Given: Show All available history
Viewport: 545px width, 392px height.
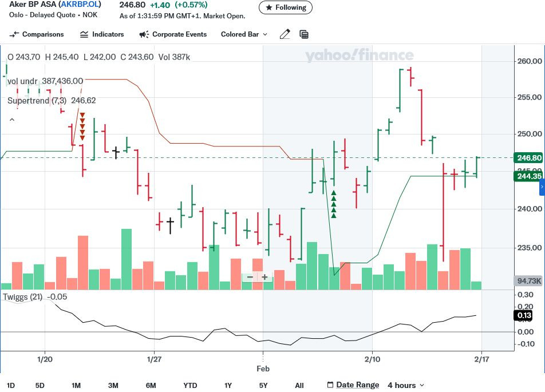Looking at the screenshot, I should pos(299,385).
